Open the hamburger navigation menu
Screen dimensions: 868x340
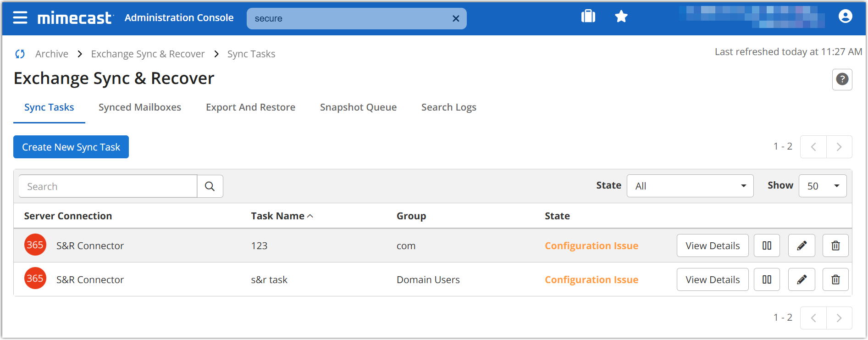20,18
